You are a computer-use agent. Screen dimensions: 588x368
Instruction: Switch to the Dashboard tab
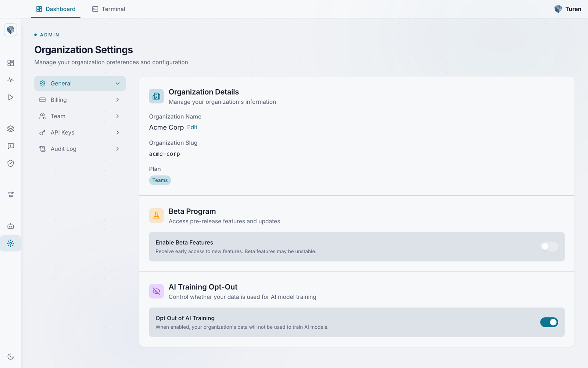tap(56, 9)
